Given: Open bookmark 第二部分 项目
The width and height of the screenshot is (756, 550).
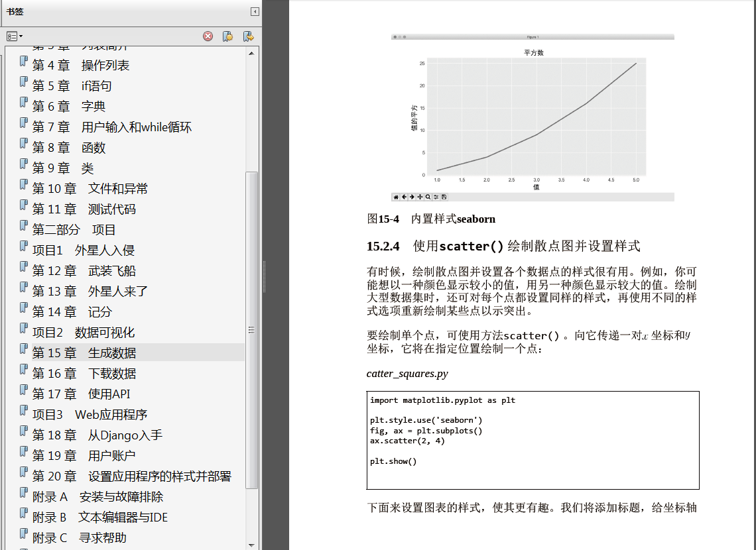Looking at the screenshot, I should click(x=74, y=229).
